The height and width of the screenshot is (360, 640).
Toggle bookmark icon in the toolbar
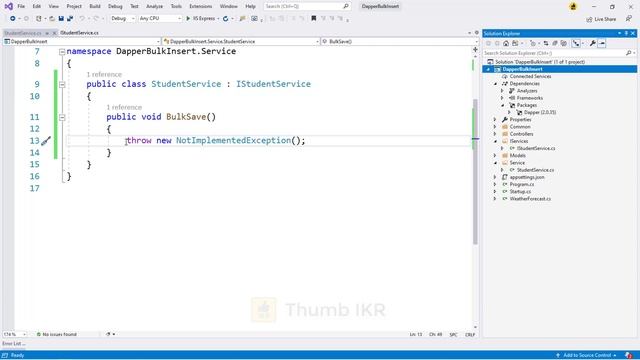(313, 18)
